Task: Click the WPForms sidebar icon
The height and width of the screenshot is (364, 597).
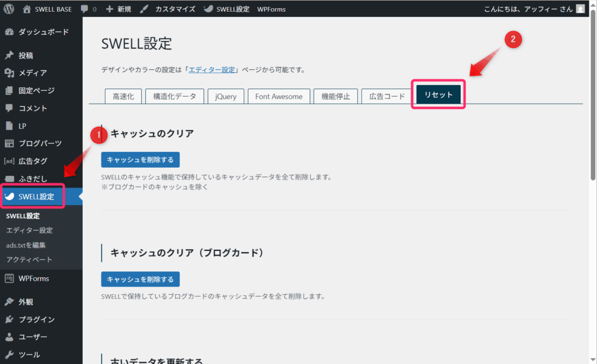Action: click(x=9, y=278)
